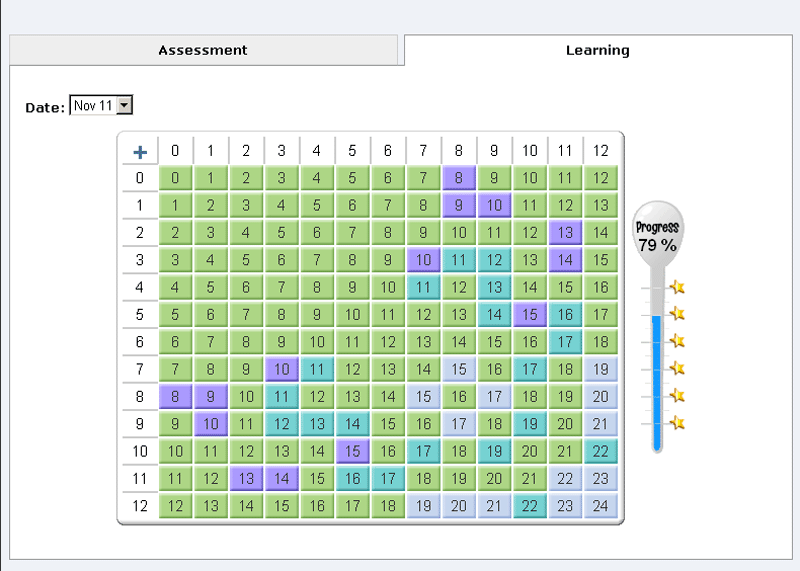The width and height of the screenshot is (800, 571).
Task: Click teal cell 22 in row 12
Action: [530, 506]
